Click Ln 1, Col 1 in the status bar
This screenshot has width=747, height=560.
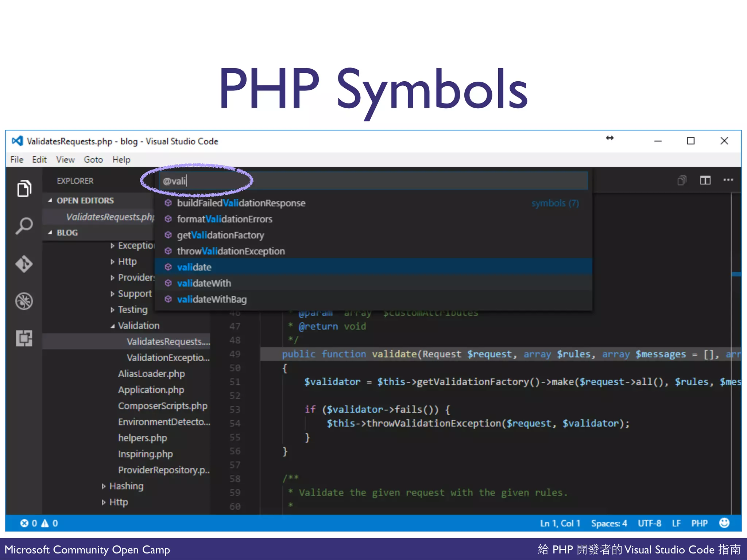[x=560, y=523]
